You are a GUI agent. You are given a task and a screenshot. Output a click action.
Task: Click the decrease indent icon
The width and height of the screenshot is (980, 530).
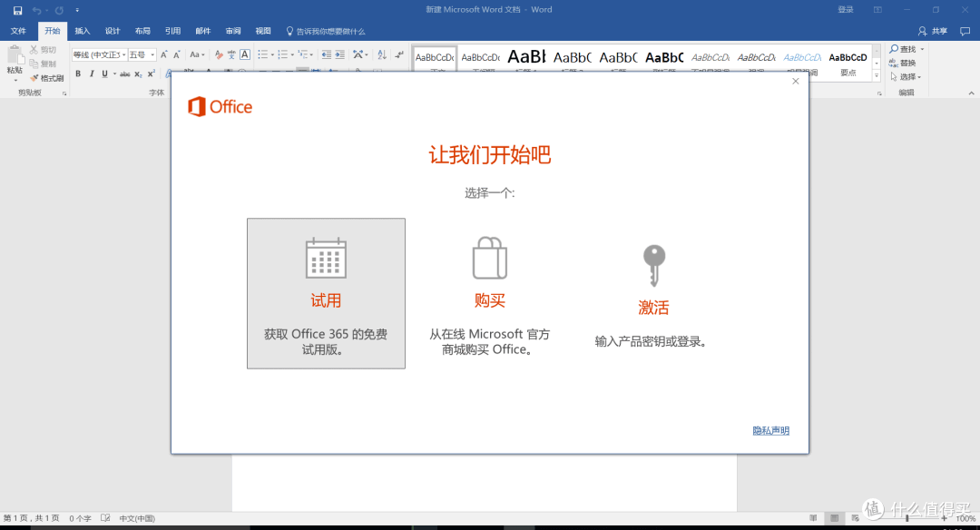(327, 55)
